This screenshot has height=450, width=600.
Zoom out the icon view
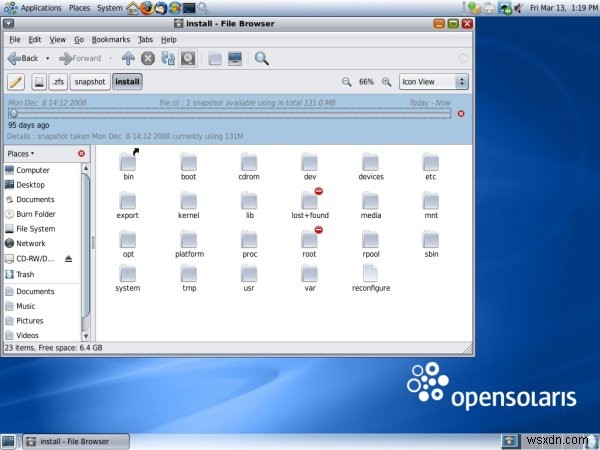point(347,82)
